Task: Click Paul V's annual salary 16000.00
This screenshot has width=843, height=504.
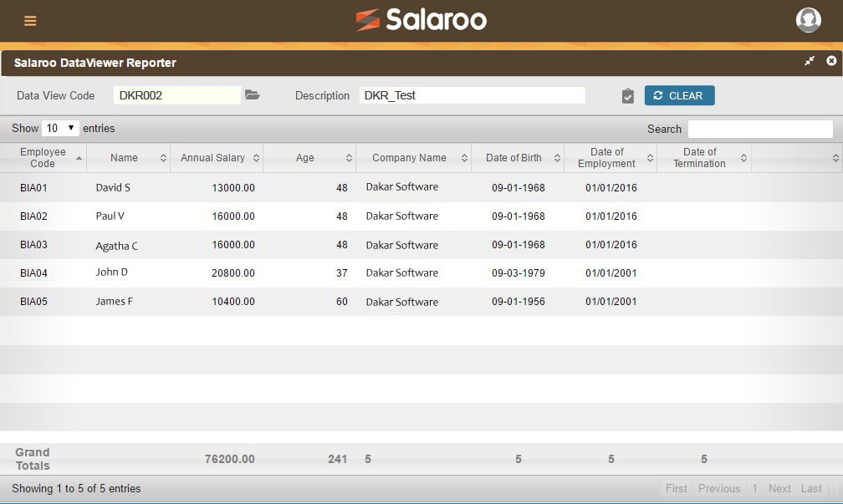Action: tap(233, 216)
